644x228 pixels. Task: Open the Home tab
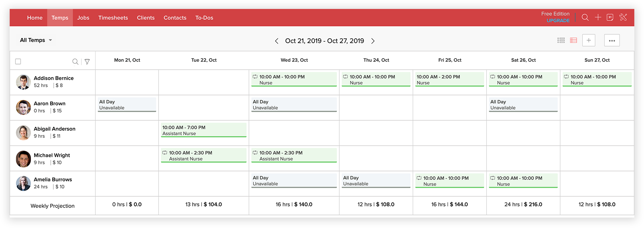coord(35,18)
